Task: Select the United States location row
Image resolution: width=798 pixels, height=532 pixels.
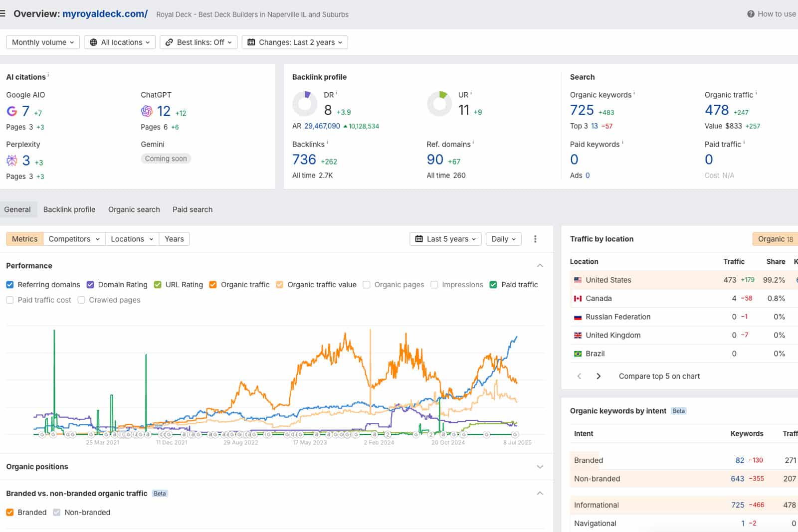Action: (608, 280)
